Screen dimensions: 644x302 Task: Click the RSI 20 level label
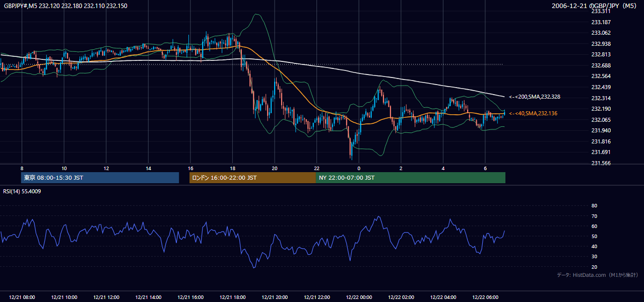pyautogui.click(x=594, y=267)
